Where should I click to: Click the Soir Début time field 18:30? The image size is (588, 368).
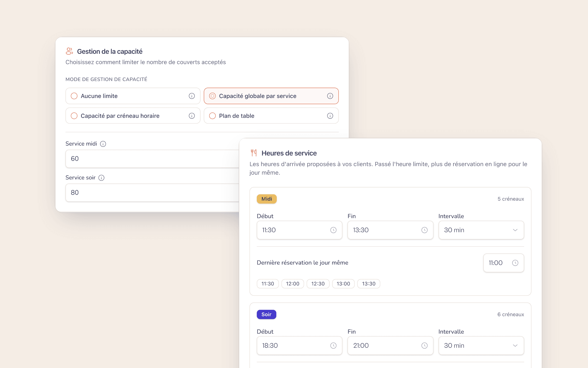pos(299,346)
